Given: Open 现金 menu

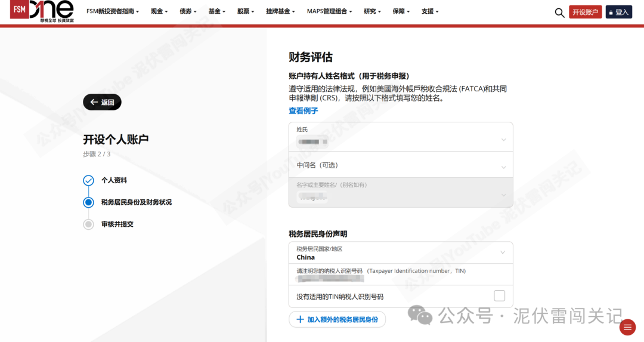Looking at the screenshot, I should pos(159,11).
